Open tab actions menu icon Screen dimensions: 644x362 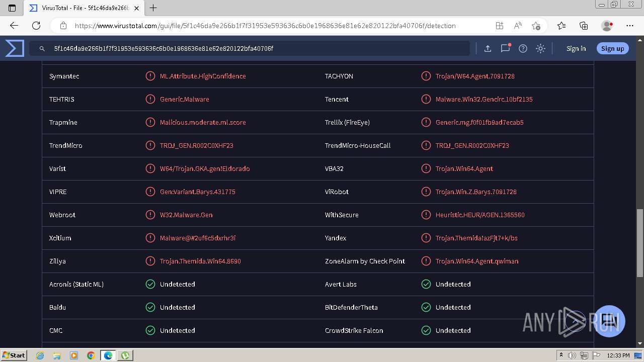(x=12, y=8)
